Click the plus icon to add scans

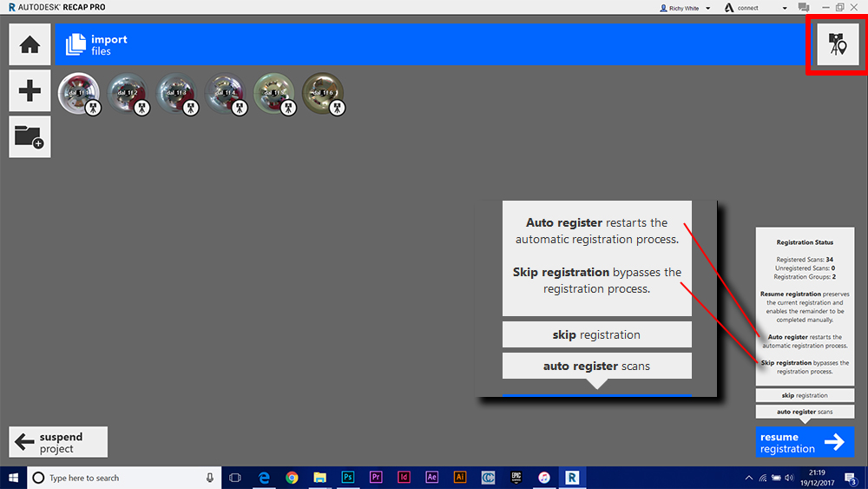[x=30, y=91]
